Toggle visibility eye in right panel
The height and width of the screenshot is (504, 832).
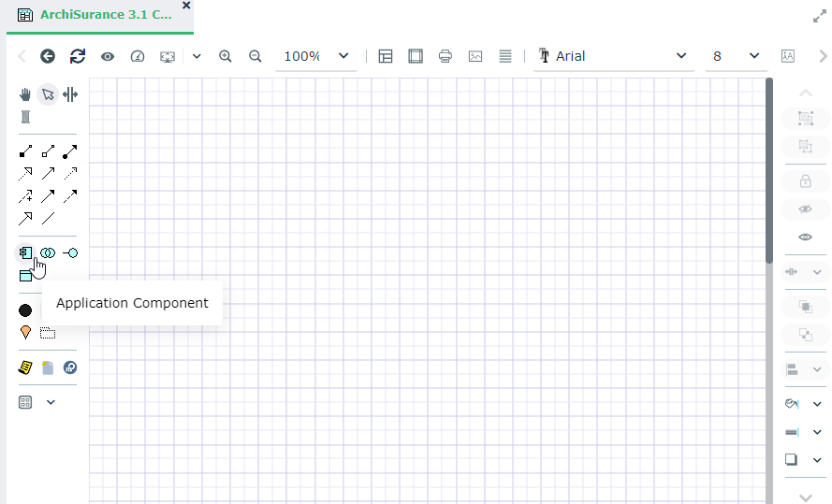click(805, 238)
